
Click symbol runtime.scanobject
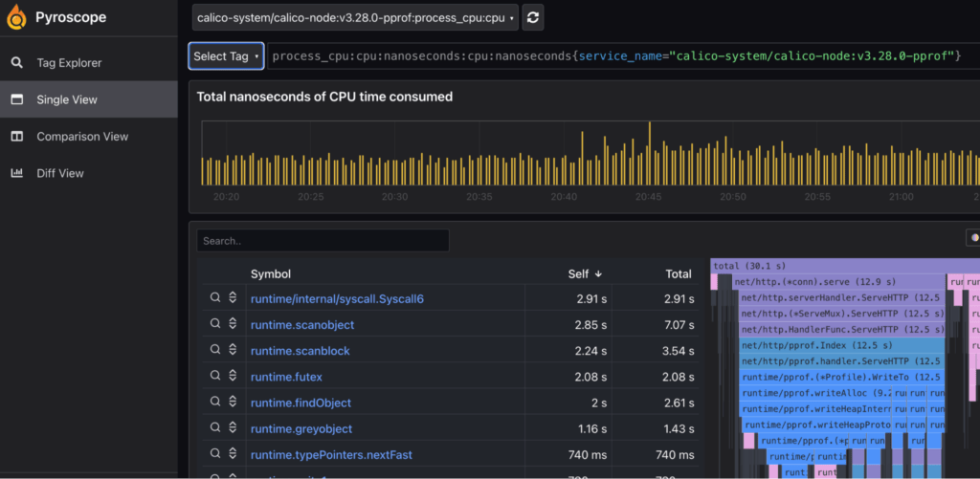coord(302,325)
